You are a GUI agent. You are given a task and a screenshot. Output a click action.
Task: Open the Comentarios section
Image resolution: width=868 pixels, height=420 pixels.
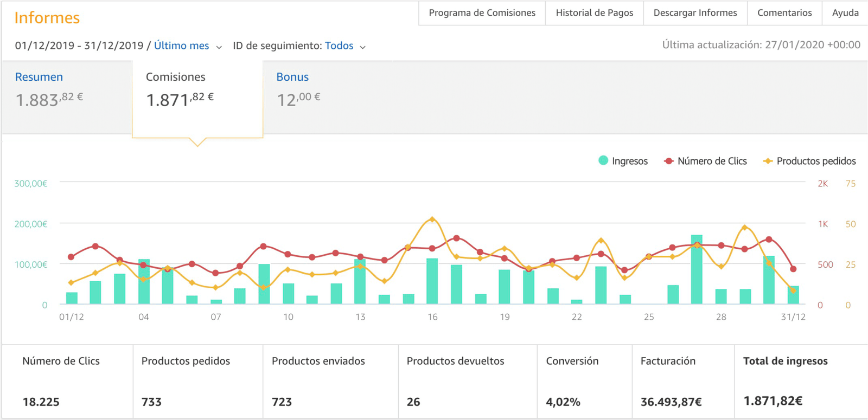point(784,13)
